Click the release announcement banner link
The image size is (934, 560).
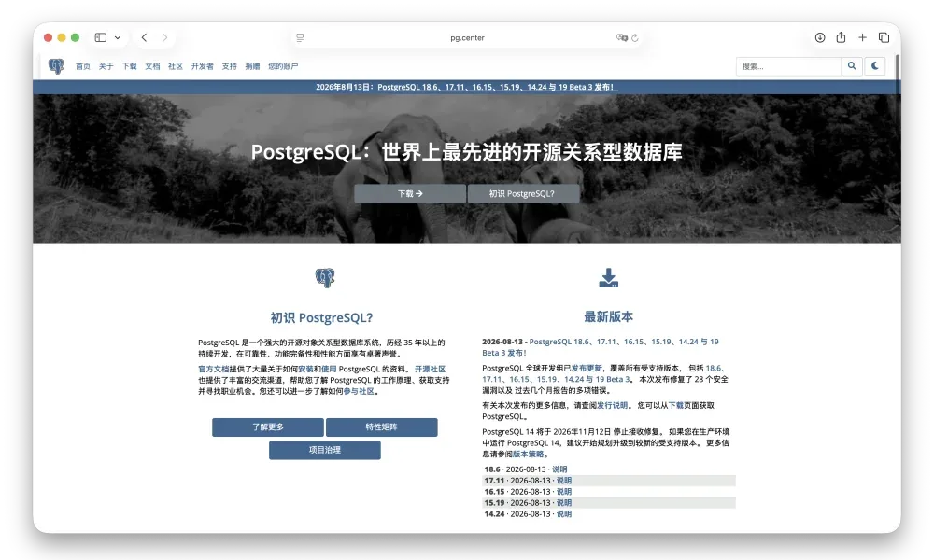[498, 87]
